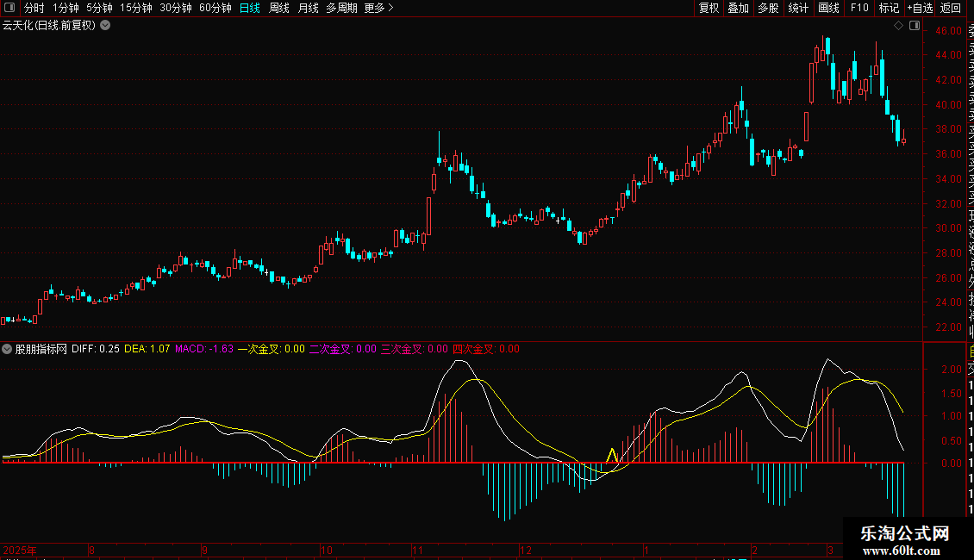Activate the 画线 drawing tool

(828, 8)
